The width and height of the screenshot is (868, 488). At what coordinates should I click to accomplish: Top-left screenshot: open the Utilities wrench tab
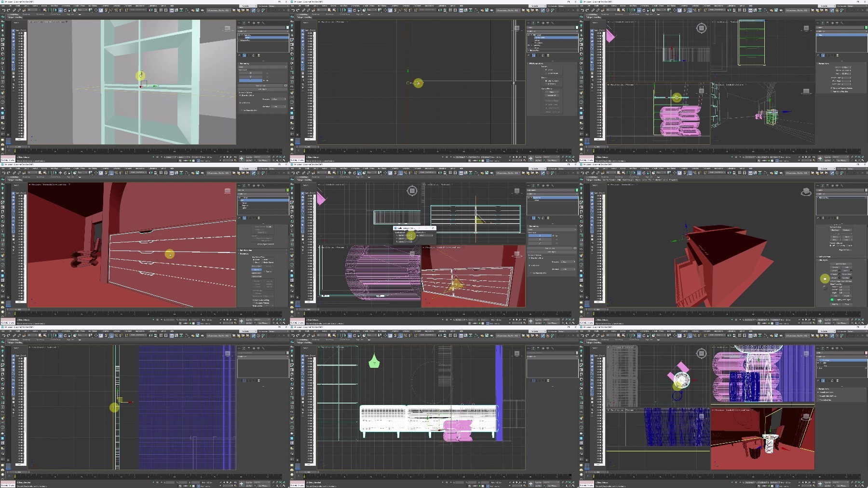click(263, 23)
